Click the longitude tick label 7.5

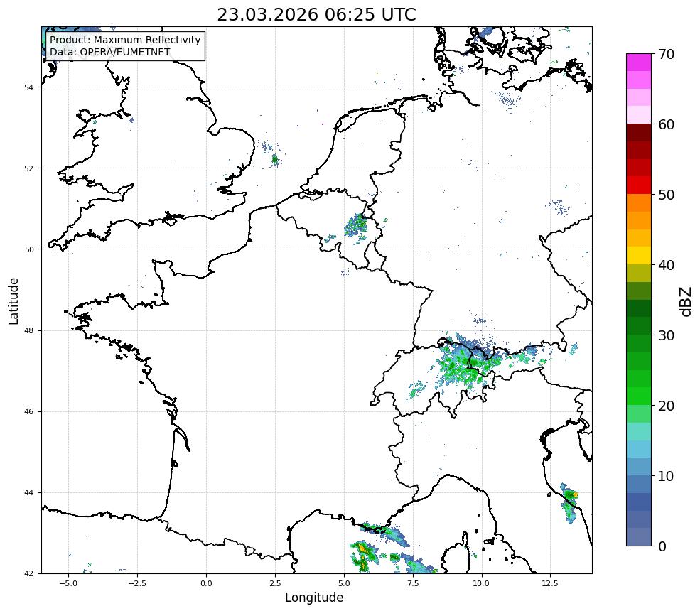[413, 583]
